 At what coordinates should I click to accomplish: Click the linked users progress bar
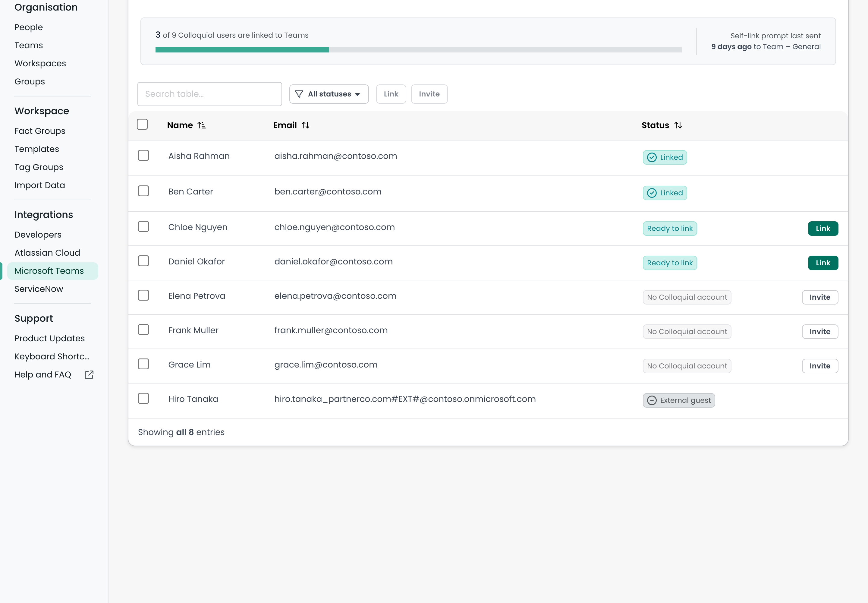coord(419,50)
